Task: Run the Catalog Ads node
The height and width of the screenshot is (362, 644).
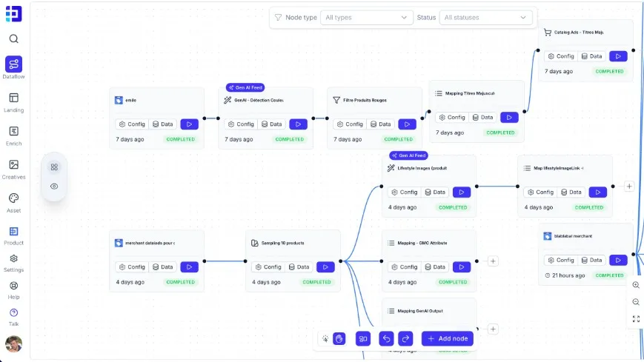Action: [618, 56]
